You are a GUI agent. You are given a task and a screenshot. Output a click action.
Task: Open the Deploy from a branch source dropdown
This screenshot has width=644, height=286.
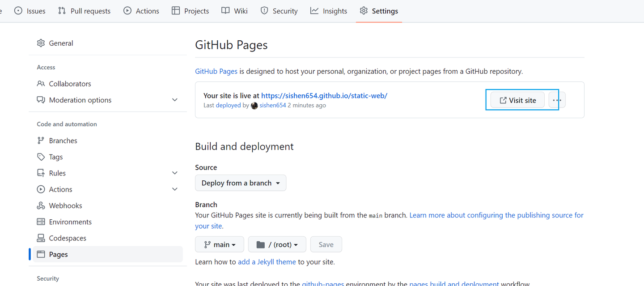(240, 183)
